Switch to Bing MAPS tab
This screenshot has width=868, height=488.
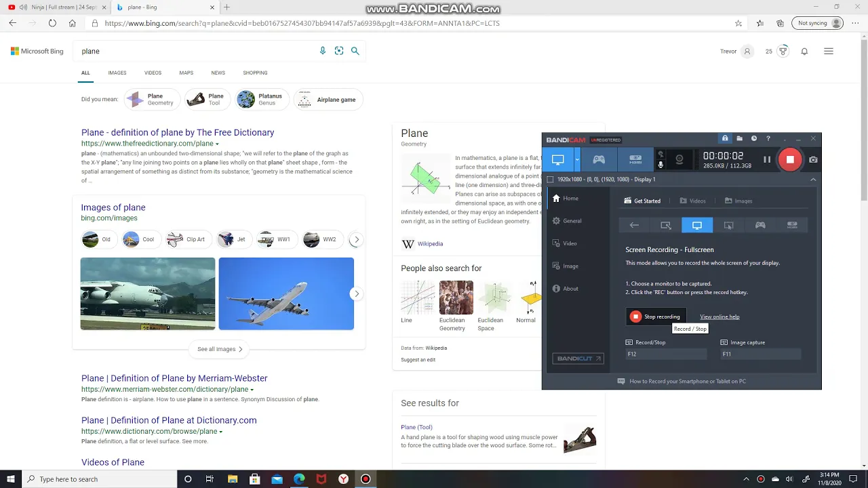(x=186, y=73)
